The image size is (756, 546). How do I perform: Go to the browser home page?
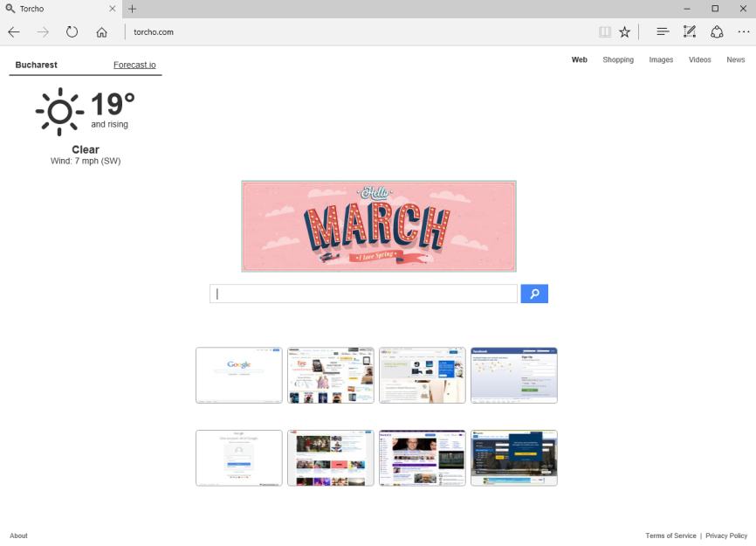[101, 32]
